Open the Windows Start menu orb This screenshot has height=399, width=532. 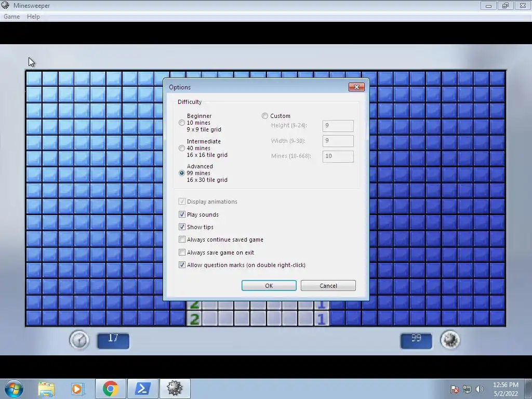click(14, 389)
